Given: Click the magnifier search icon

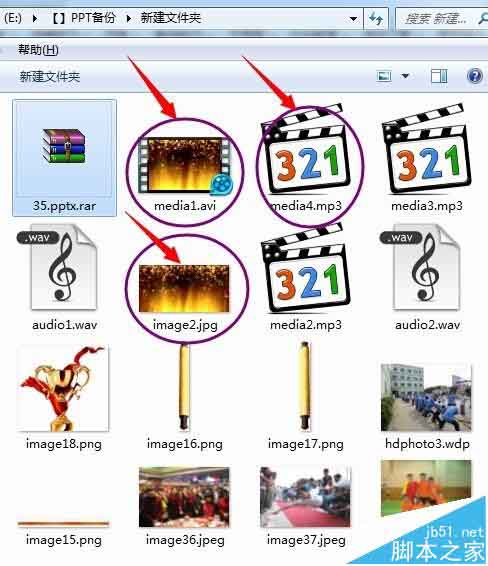Looking at the screenshot, I should tap(483, 18).
